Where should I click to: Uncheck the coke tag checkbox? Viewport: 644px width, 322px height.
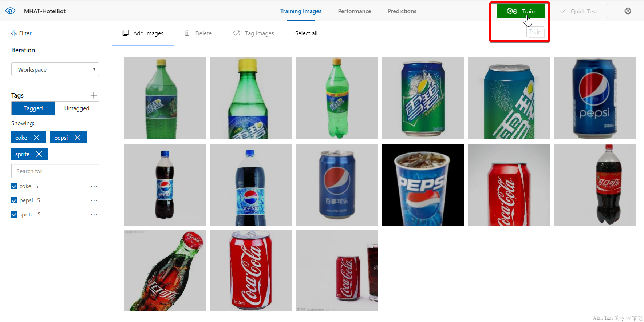tap(14, 186)
